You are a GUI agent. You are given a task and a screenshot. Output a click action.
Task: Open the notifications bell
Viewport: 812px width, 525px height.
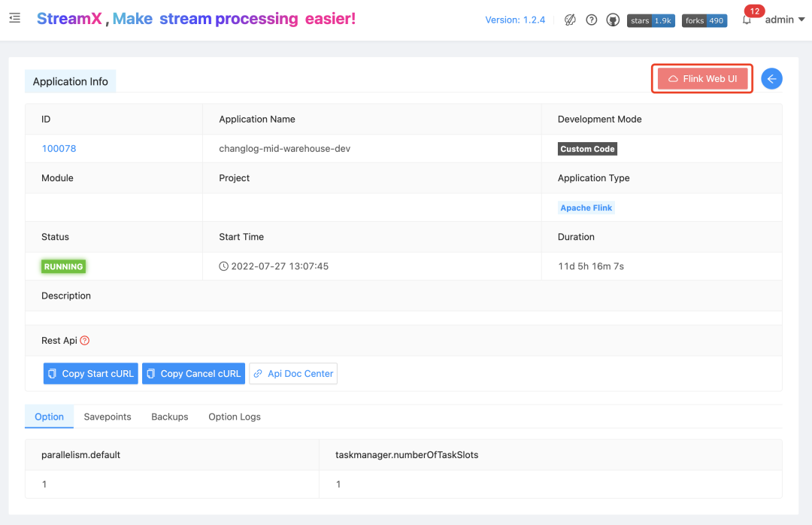coord(747,20)
